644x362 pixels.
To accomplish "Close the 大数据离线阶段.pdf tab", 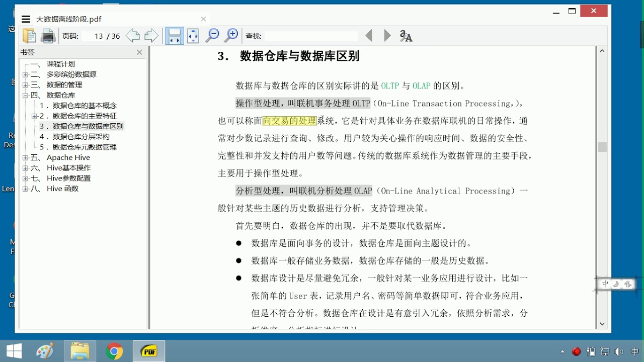I will tap(204, 19).
